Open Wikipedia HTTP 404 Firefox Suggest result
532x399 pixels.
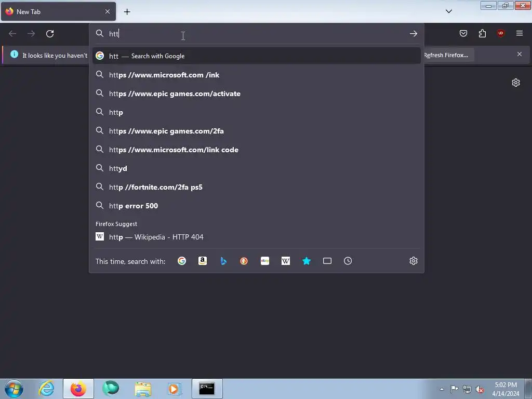(x=257, y=237)
